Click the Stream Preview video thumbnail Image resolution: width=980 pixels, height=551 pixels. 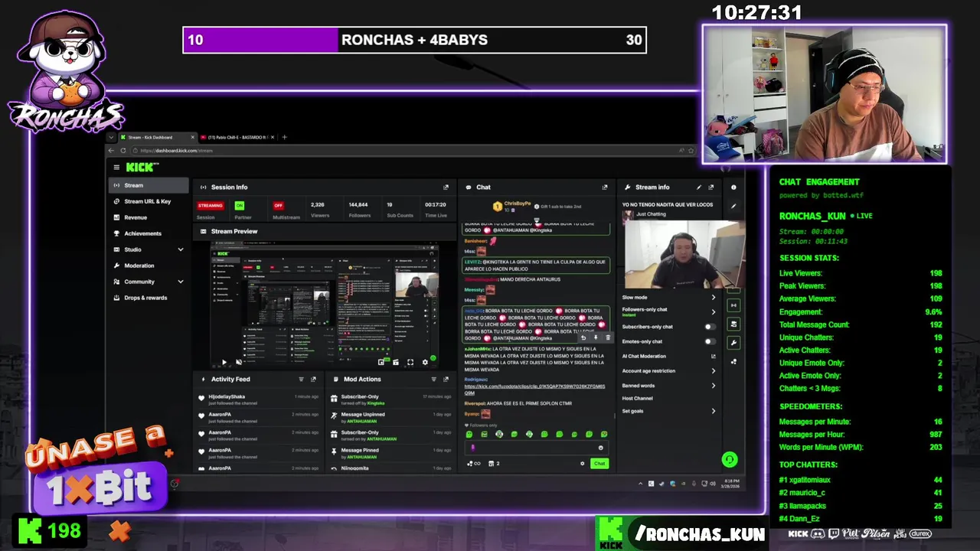(325, 303)
